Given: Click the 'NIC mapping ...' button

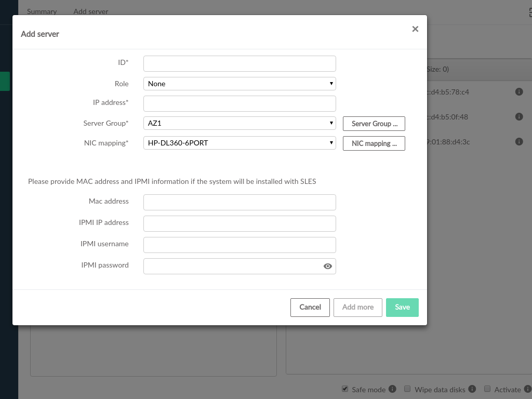Looking at the screenshot, I should (374, 143).
